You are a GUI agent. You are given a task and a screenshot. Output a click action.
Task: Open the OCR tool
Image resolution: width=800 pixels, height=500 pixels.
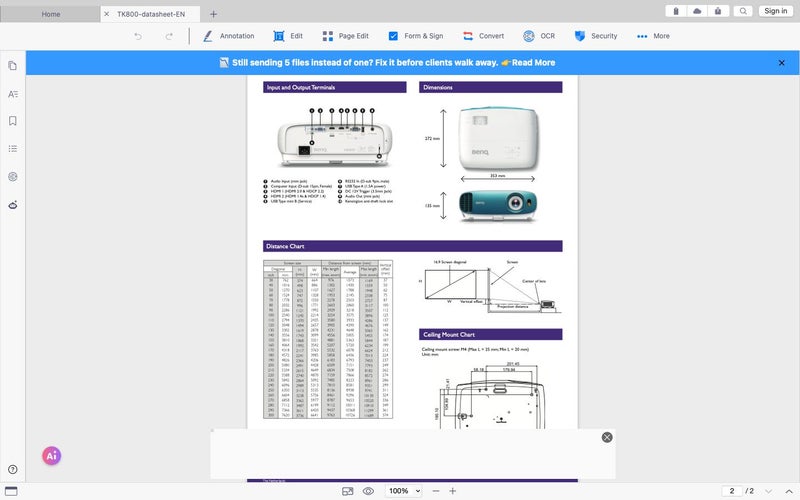point(538,36)
